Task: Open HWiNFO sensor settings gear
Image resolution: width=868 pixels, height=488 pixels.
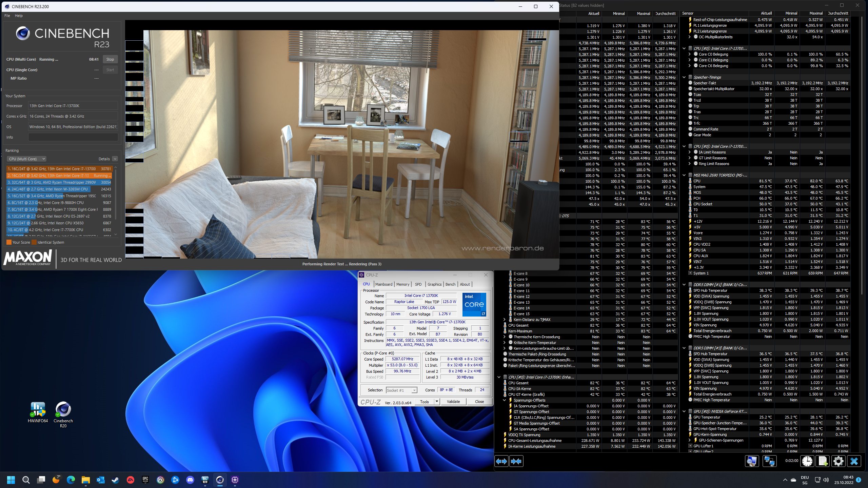Action: (838, 461)
